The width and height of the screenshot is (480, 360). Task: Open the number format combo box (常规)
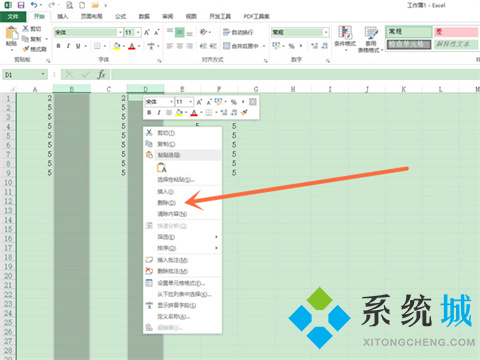tap(300, 32)
